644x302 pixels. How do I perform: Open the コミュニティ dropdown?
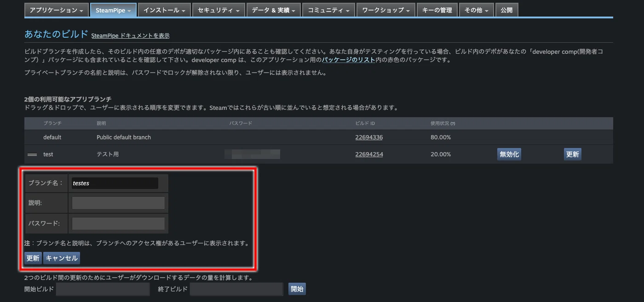point(328,10)
